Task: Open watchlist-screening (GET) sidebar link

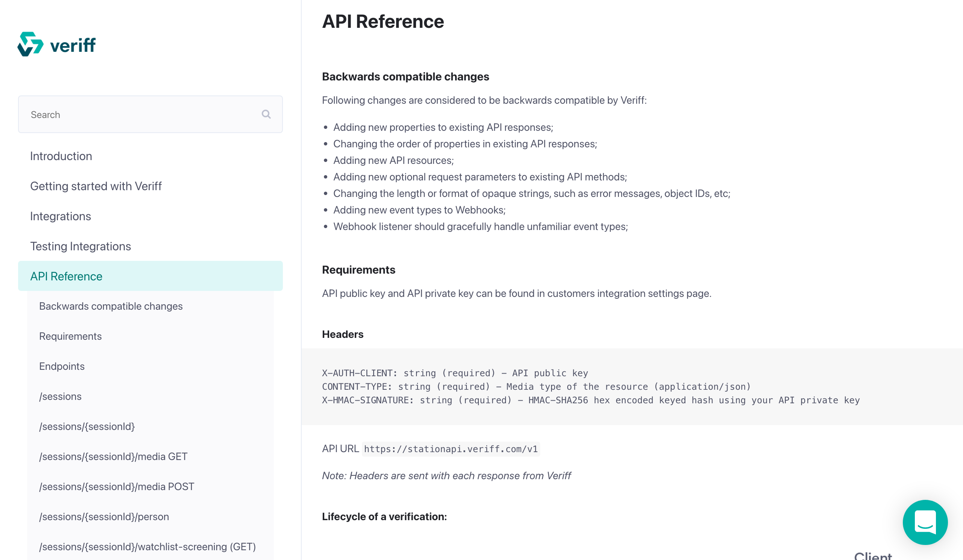Action: point(147,546)
